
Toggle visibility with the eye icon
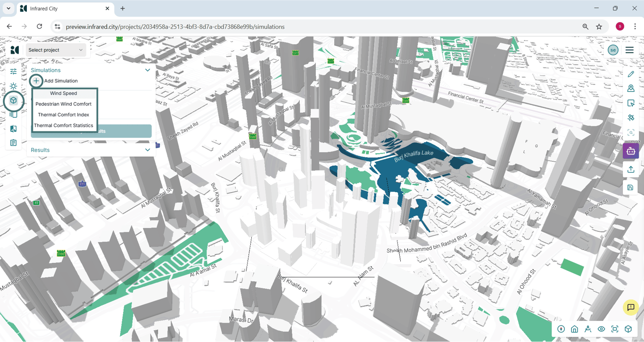(601, 329)
